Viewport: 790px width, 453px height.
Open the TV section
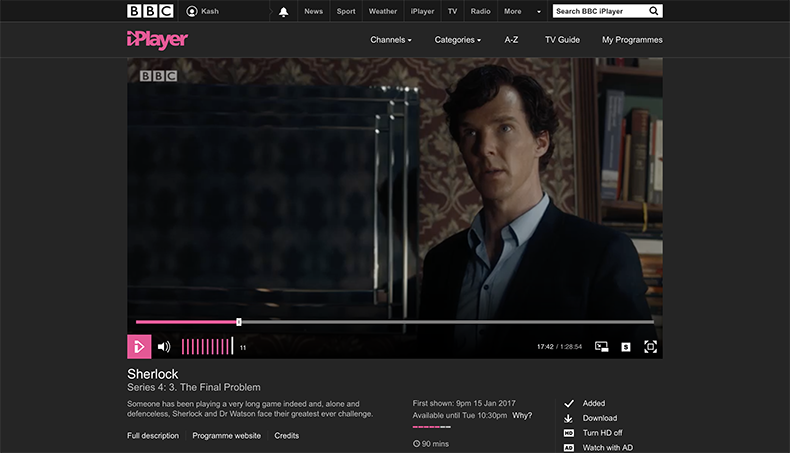tap(452, 11)
